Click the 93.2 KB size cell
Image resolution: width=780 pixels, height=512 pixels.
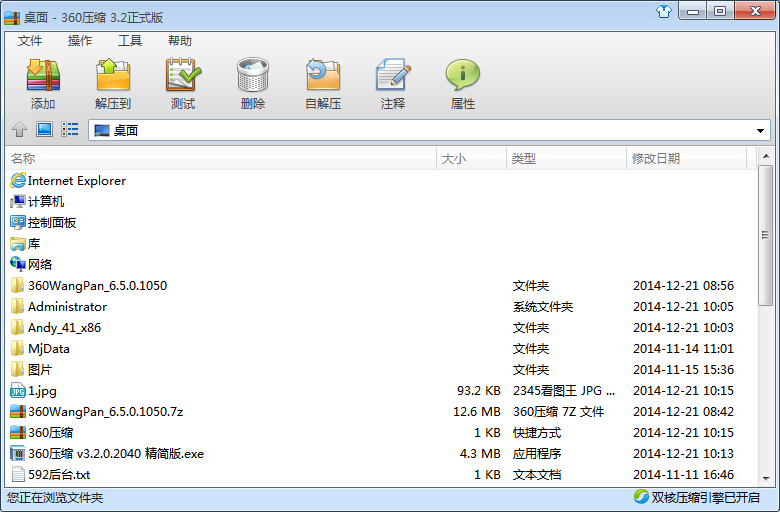[479, 391]
